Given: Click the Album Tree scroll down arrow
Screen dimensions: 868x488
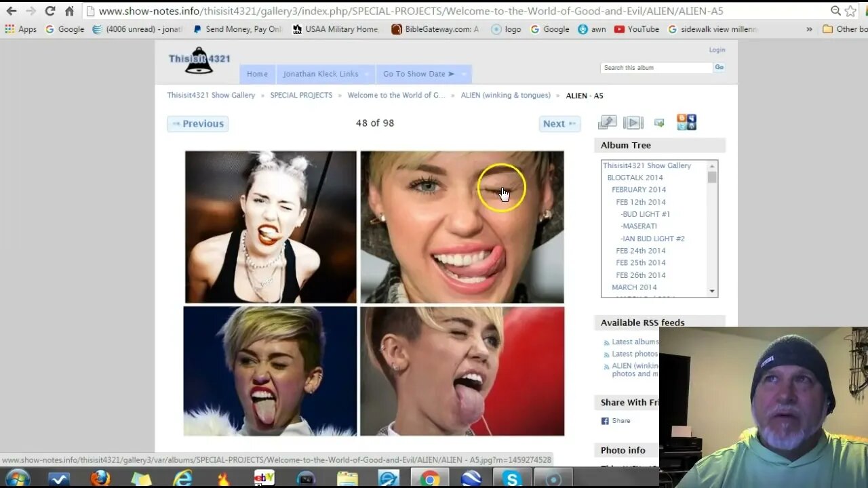Looking at the screenshot, I should [x=712, y=291].
